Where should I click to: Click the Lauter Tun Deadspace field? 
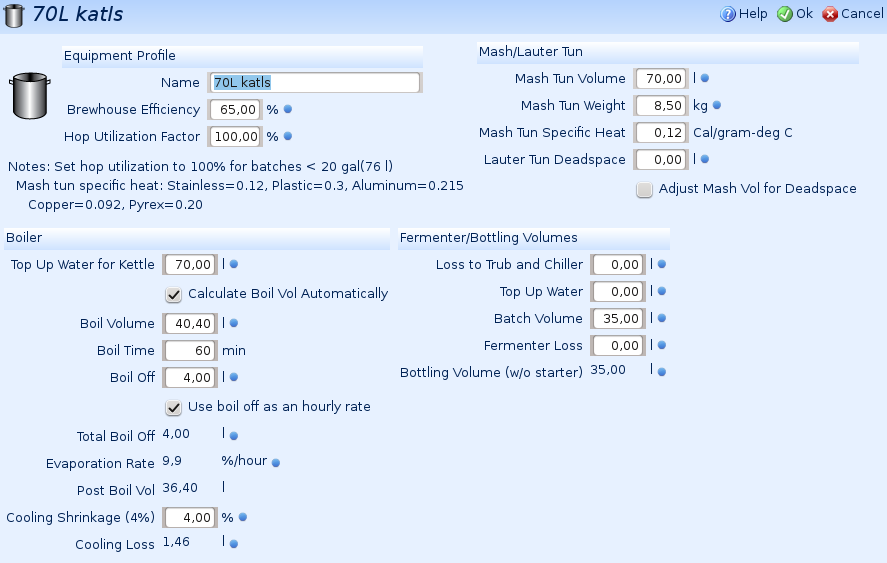pos(661,159)
